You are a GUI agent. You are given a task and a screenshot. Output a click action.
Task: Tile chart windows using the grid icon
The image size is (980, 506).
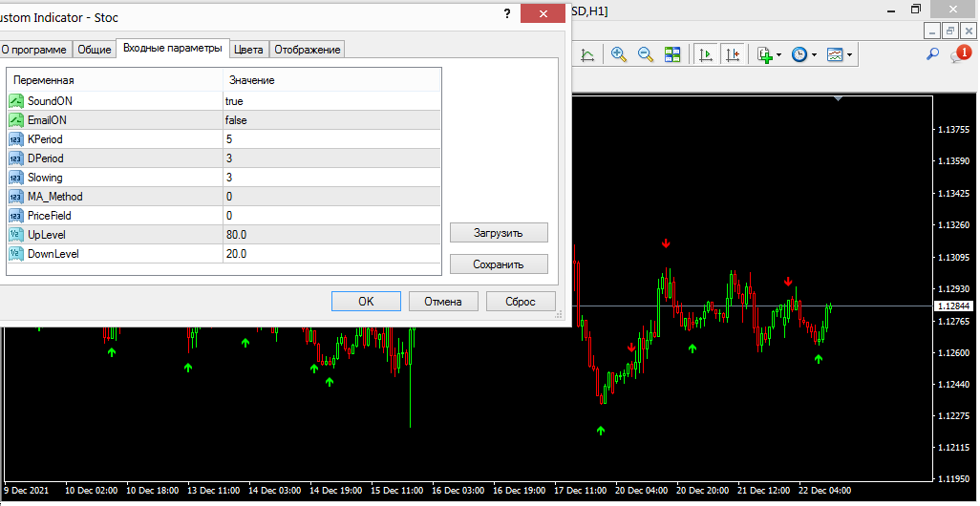pos(672,55)
